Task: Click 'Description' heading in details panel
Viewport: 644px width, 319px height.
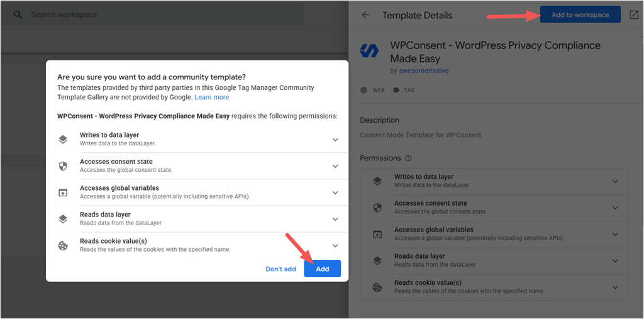Action: pyautogui.click(x=379, y=120)
